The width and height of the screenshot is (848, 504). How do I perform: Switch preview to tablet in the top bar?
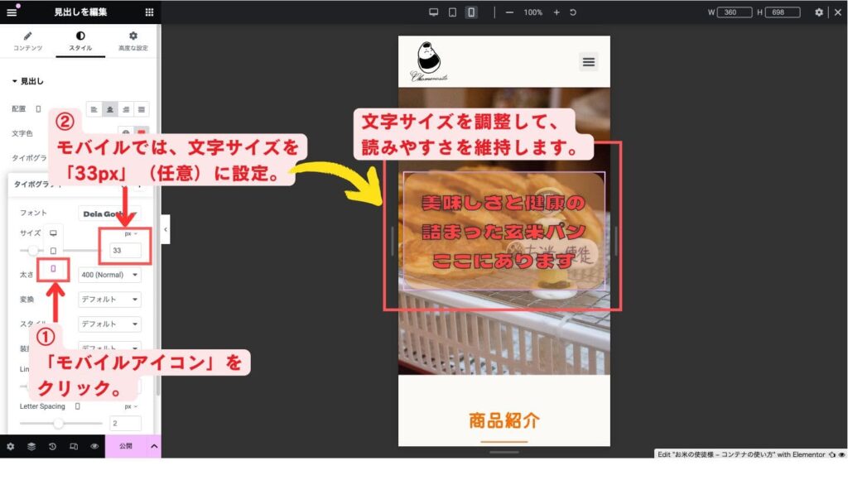[x=452, y=12]
